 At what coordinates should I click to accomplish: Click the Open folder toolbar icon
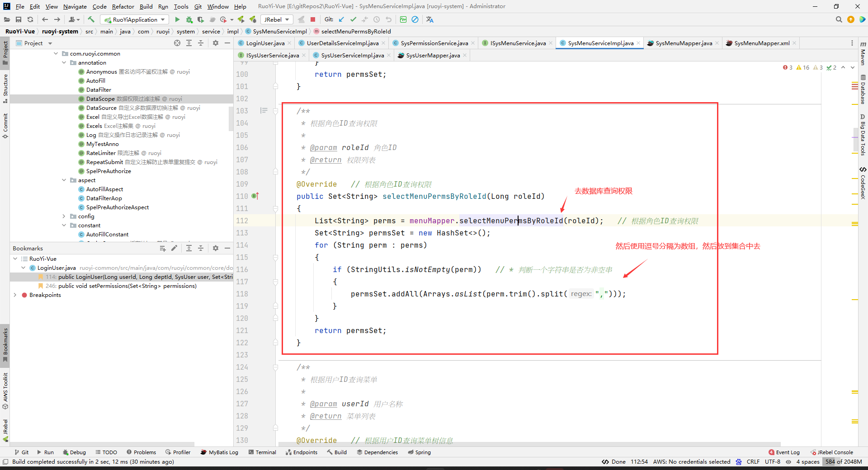(7, 19)
